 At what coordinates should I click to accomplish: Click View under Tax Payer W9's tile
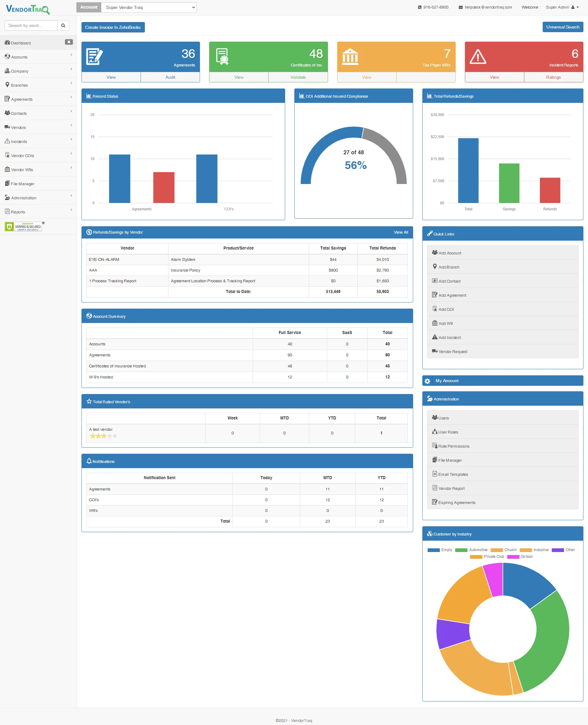(367, 77)
